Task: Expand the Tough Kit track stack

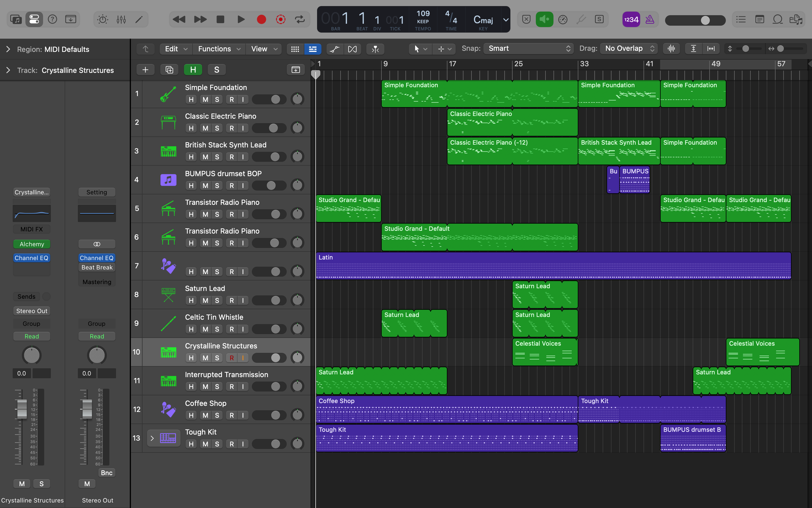Action: tap(152, 438)
